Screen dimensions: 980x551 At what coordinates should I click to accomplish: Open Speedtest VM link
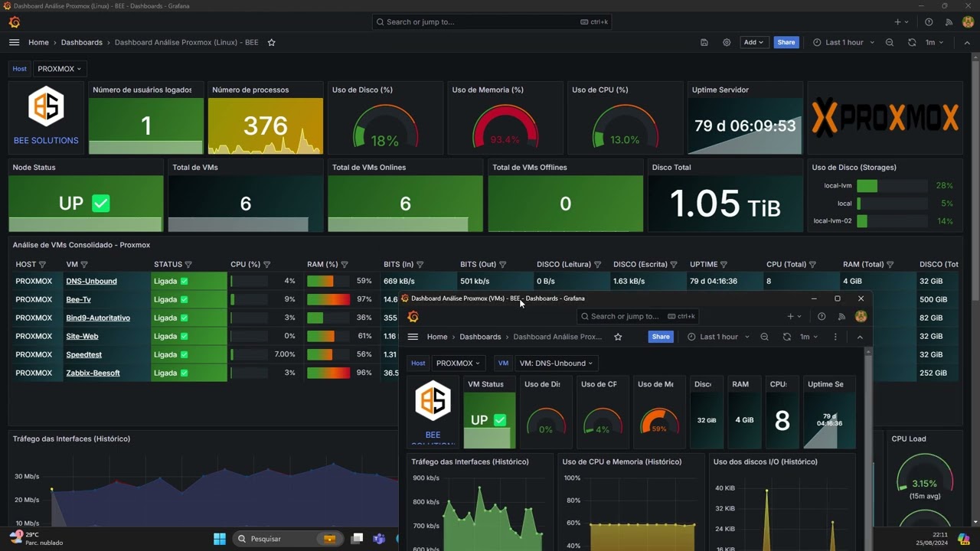pyautogui.click(x=83, y=354)
